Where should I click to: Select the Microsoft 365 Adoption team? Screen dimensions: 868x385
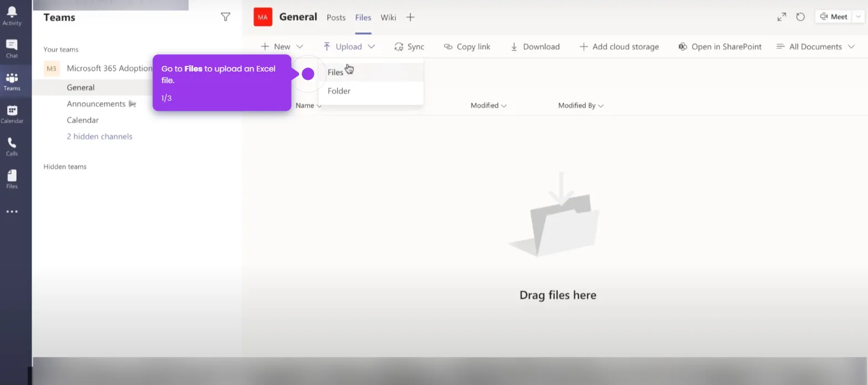pos(109,68)
